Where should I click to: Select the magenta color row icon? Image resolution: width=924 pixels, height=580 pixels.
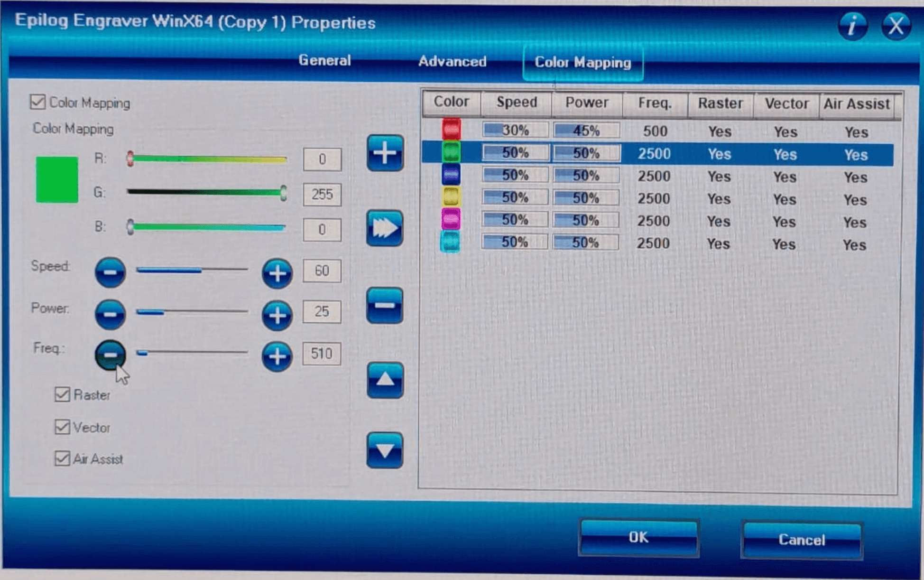[451, 219]
